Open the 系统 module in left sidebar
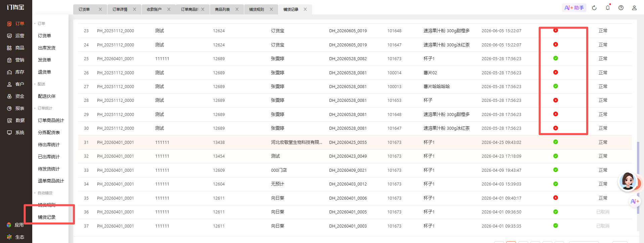This screenshot has height=243, width=644. [x=16, y=132]
